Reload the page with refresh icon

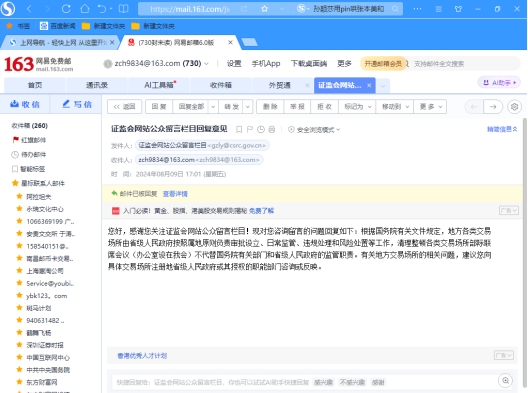(x=66, y=9)
